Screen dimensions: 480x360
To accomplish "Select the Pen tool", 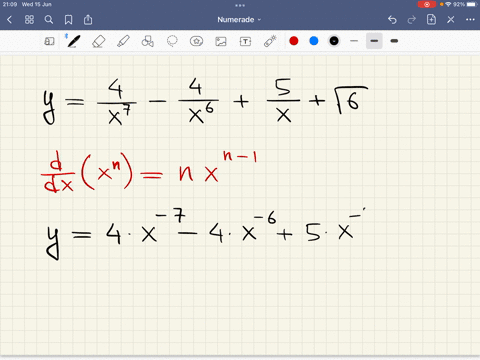I will (x=74, y=41).
